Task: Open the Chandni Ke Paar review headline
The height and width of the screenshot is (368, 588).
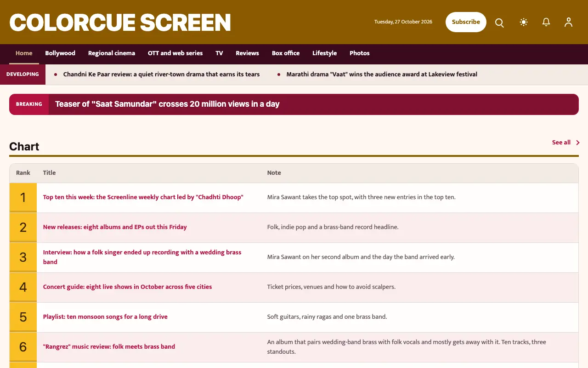Action: pyautogui.click(x=161, y=75)
